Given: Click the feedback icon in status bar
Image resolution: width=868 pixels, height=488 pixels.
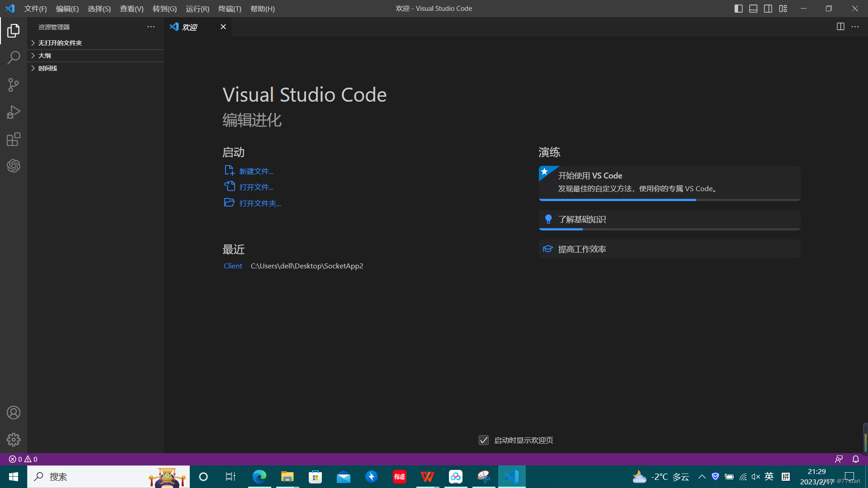Looking at the screenshot, I should coord(839,459).
